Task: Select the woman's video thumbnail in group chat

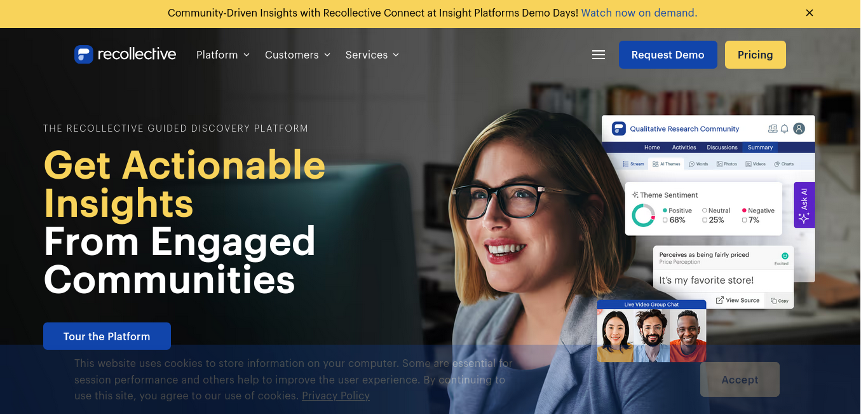Action: (x=615, y=336)
